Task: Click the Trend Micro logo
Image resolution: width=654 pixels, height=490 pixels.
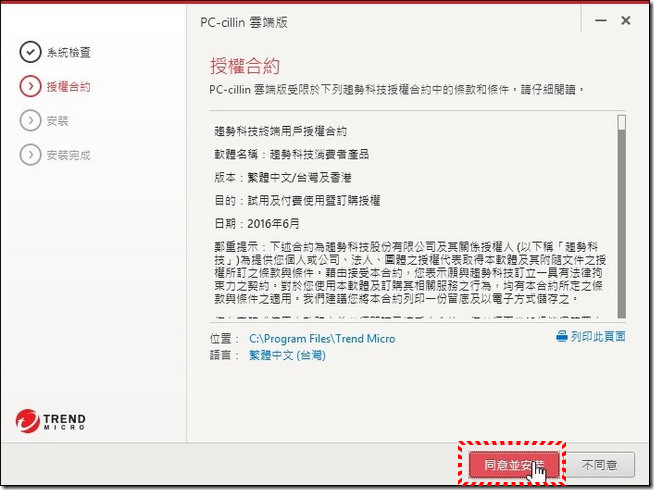Action: pos(51,421)
